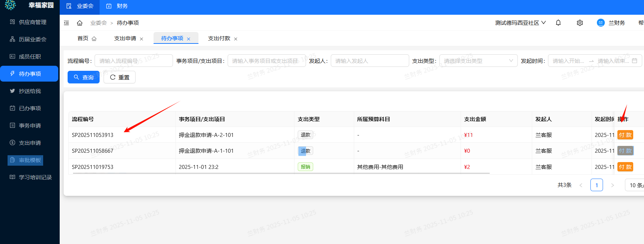Click the 供应商管理 sidebar icon
This screenshot has height=244, width=644.
[x=12, y=22]
